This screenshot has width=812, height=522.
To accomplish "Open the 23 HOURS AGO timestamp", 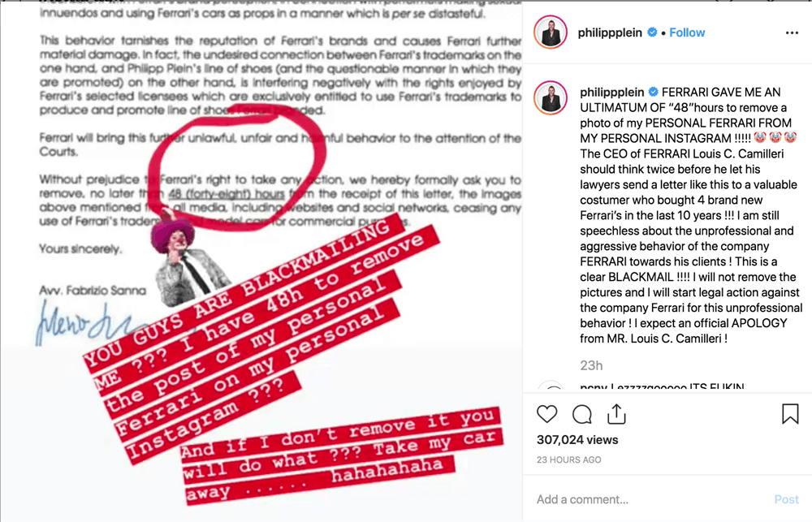I will (x=568, y=459).
